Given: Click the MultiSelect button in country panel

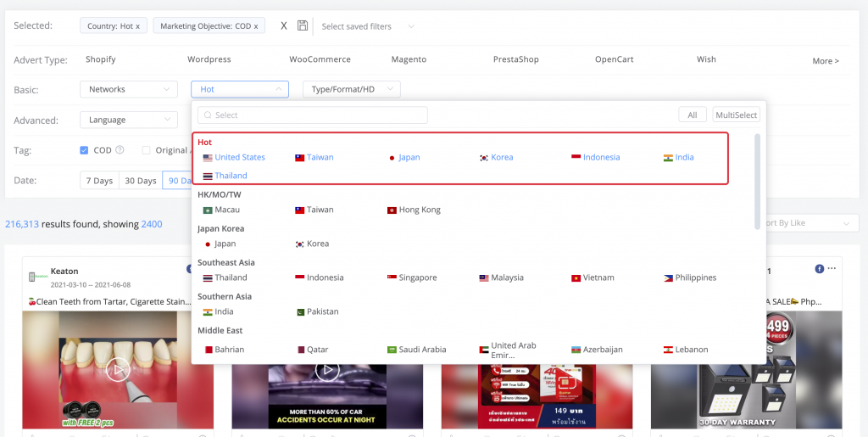Looking at the screenshot, I should (x=736, y=115).
